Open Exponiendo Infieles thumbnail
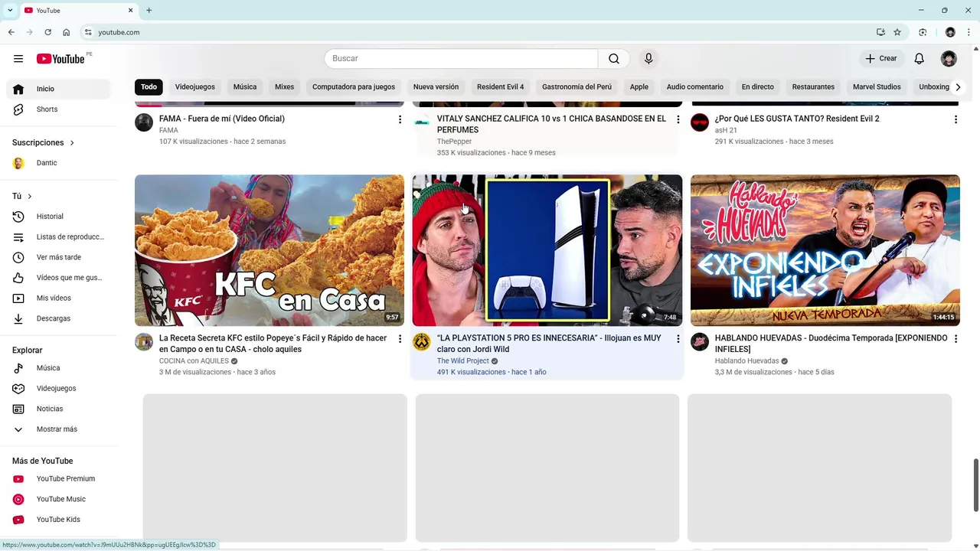The image size is (980, 551). [825, 250]
